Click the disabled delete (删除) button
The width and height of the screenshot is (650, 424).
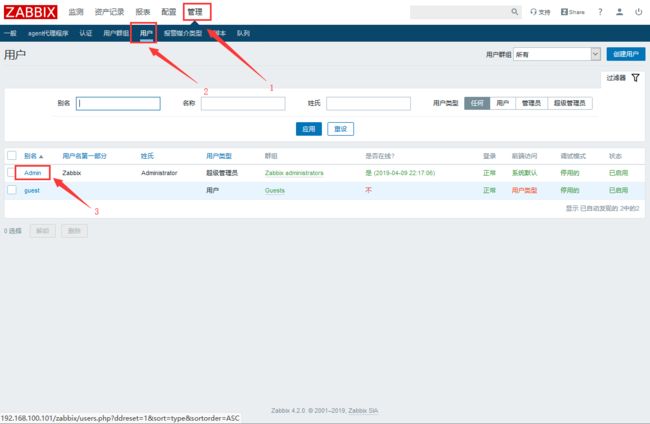74,230
